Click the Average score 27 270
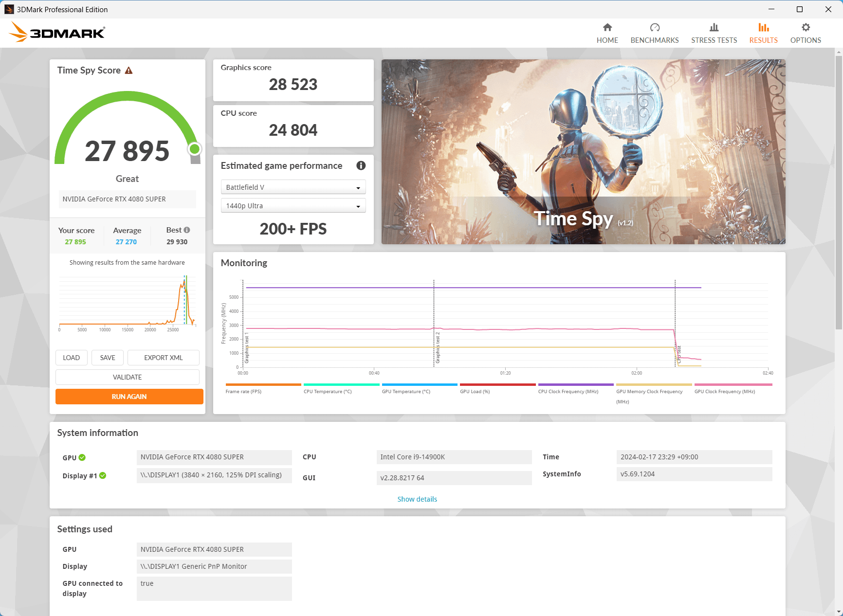 tap(126, 242)
